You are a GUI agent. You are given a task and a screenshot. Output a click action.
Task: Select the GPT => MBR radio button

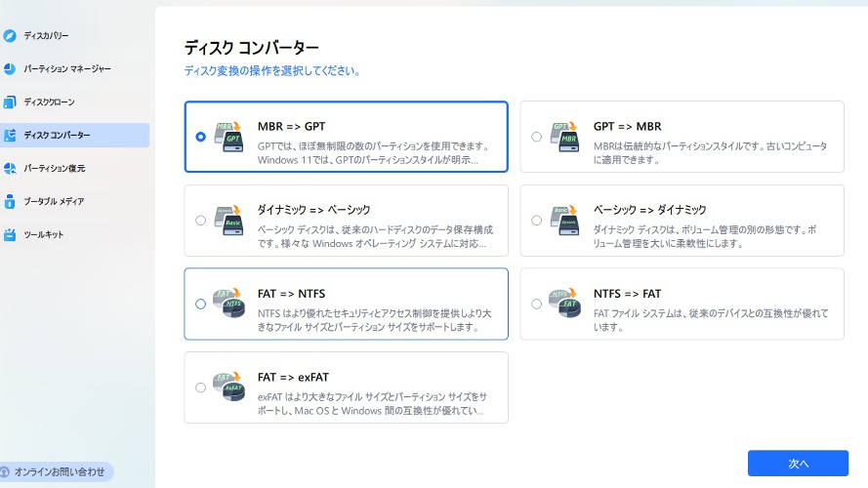(x=536, y=137)
